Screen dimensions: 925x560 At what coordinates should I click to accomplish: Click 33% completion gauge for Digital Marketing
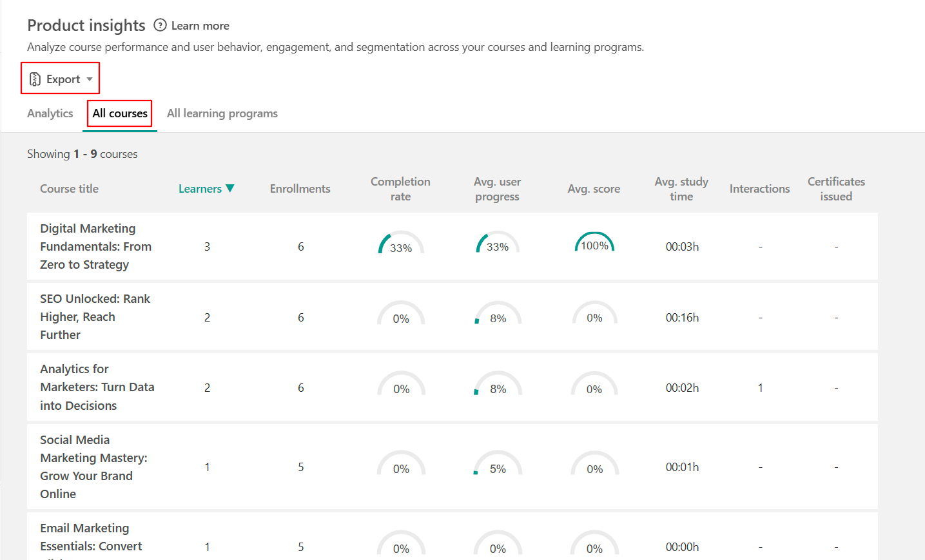(x=400, y=243)
